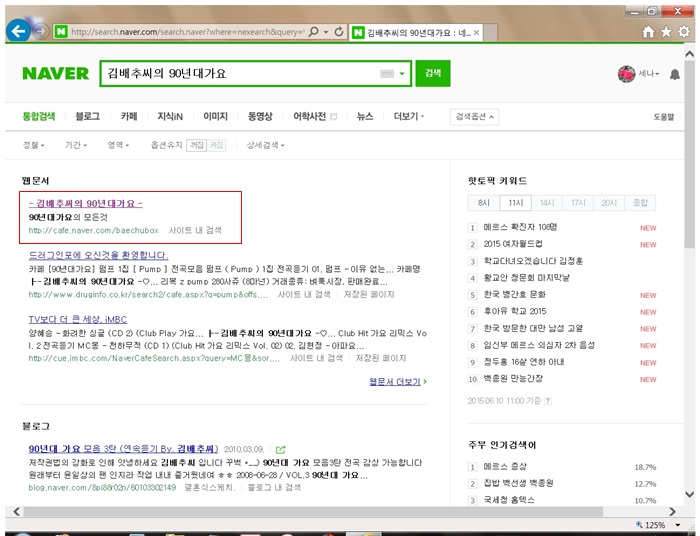Viewport: 700px width, 536px height.
Task: Open notifications bell icon
Action: pyautogui.click(x=675, y=74)
